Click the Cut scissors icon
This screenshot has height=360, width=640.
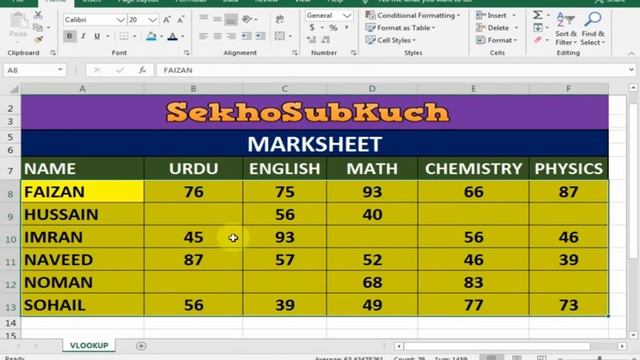pyautogui.click(x=38, y=16)
